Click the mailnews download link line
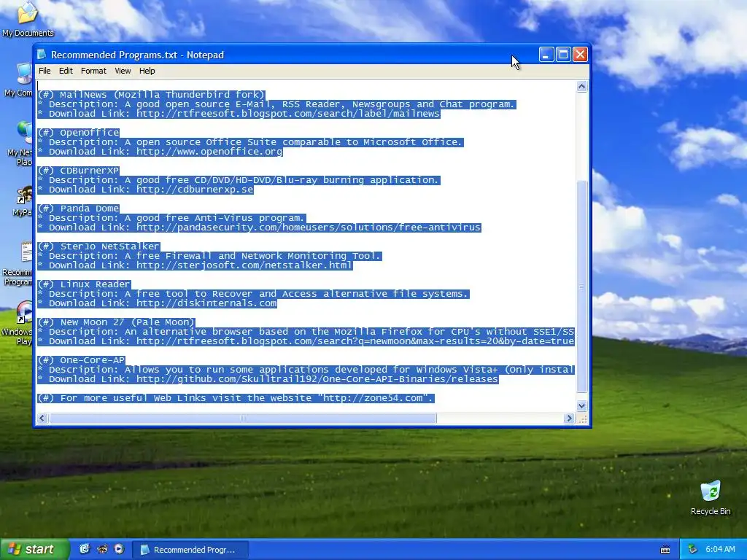 pos(239,114)
